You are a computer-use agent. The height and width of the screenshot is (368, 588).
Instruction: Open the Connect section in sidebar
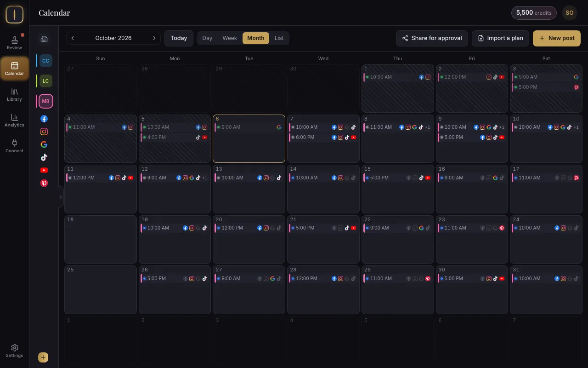point(14,146)
